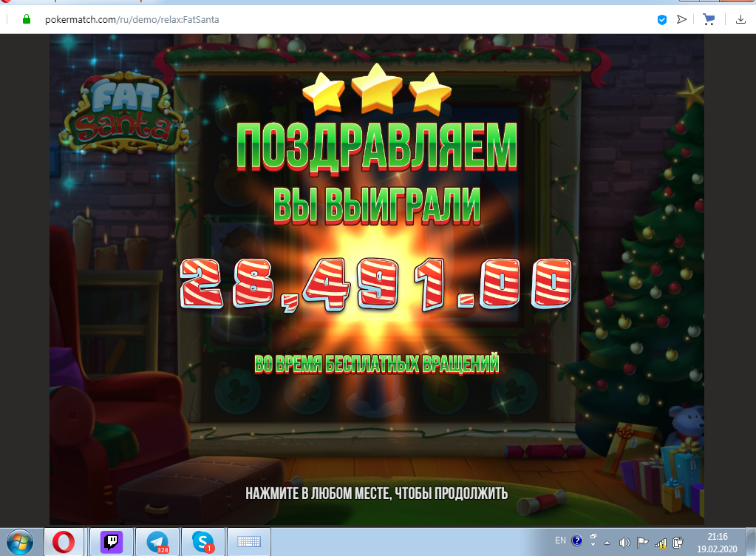The height and width of the screenshot is (556, 756).
Task: Open the blue shield ad-blocker icon
Action: coord(662,20)
